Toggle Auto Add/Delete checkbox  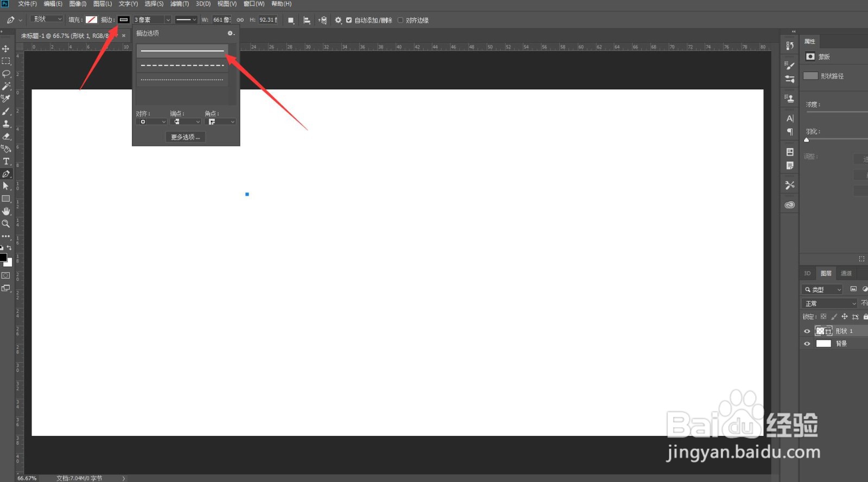point(349,20)
